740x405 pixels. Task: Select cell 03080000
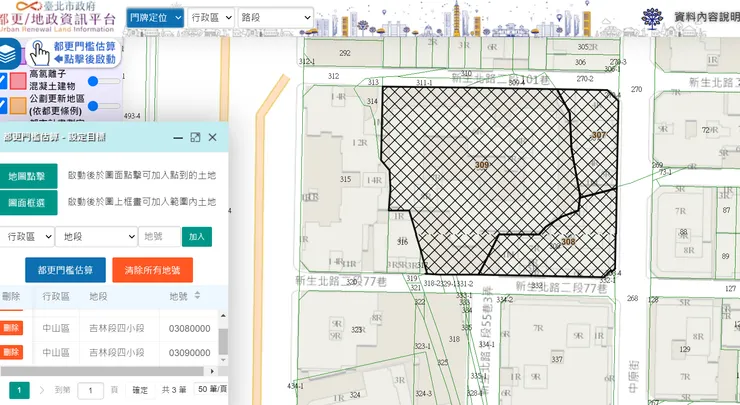click(189, 329)
